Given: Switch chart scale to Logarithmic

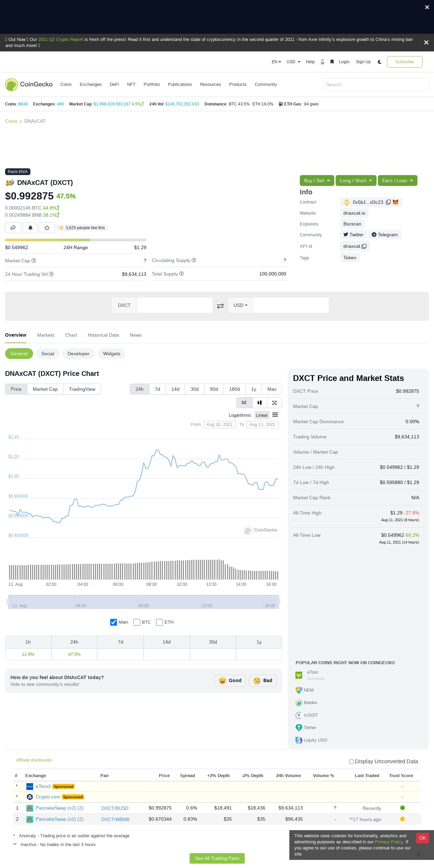Looking at the screenshot, I should 240,415.
